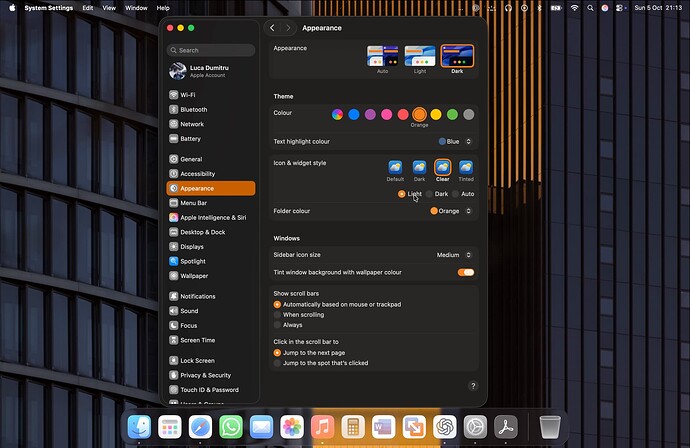Select the Dark icon style radio option

tap(430, 194)
